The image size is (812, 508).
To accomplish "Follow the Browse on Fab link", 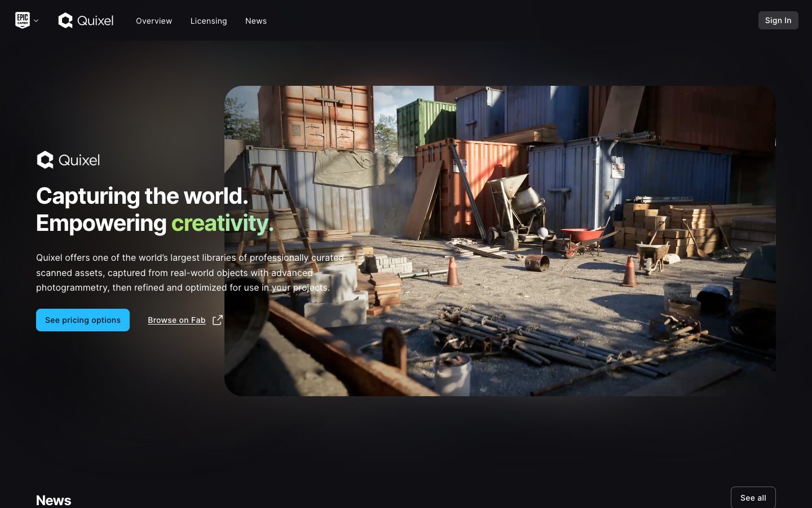I will [176, 320].
